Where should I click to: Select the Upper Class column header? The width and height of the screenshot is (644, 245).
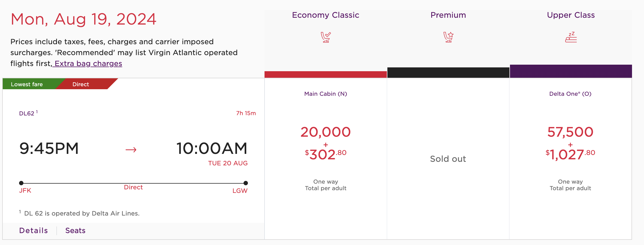pyautogui.click(x=571, y=15)
